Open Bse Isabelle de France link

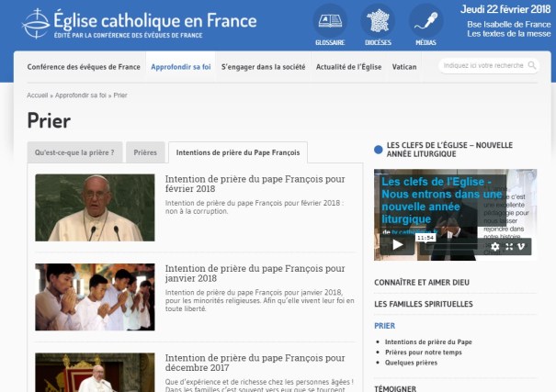click(x=509, y=25)
